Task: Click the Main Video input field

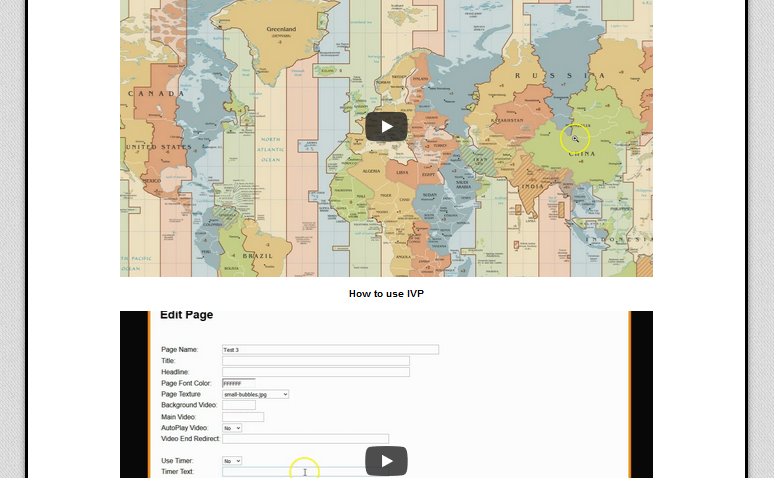Action: click(243, 417)
